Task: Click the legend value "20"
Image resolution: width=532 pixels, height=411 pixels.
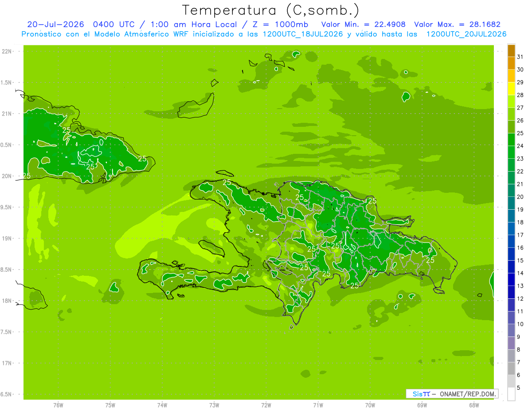Action: click(x=520, y=197)
